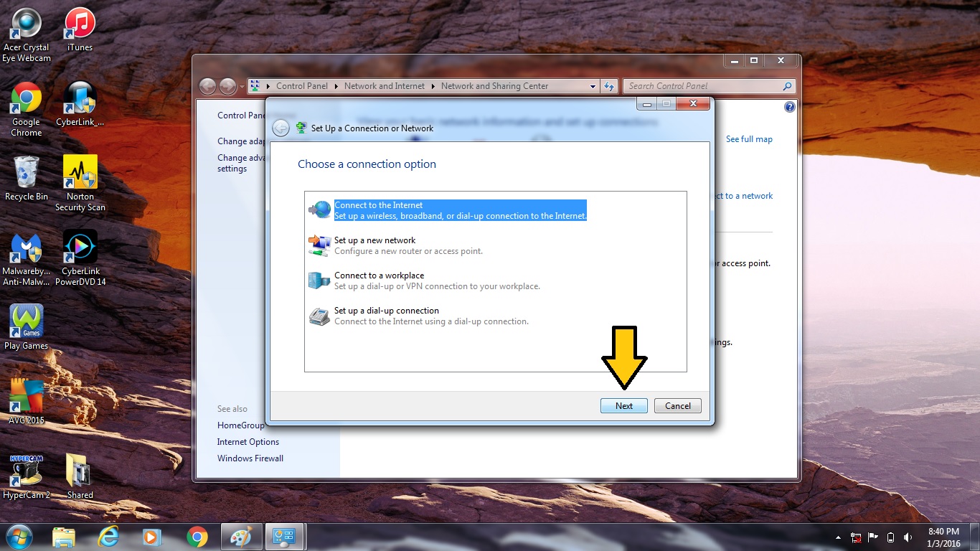The image size is (980, 551).
Task: Expand the address bar history dropdown
Action: 593,86
